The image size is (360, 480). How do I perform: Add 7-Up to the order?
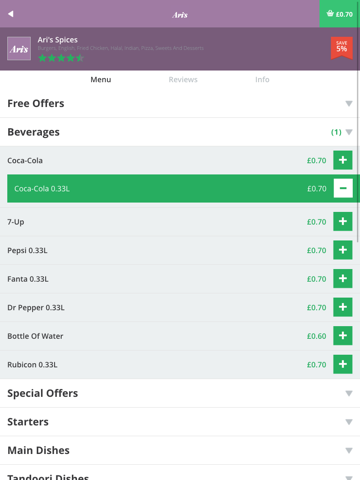click(x=343, y=221)
